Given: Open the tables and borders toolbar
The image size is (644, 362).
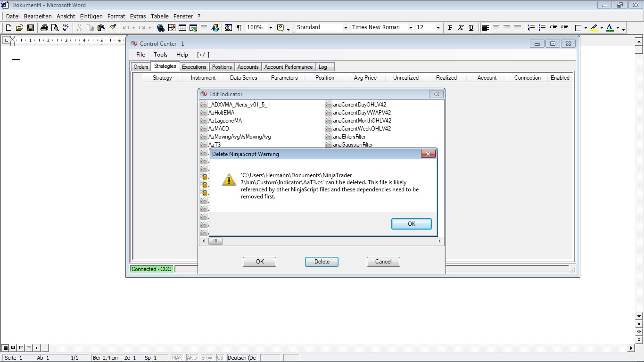Looking at the screenshot, I should click(172, 28).
